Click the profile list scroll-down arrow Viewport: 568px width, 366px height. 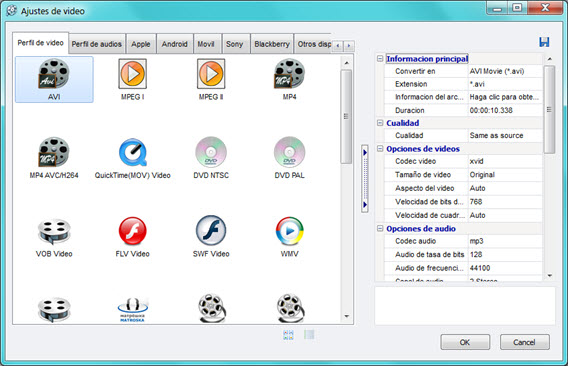click(x=346, y=316)
